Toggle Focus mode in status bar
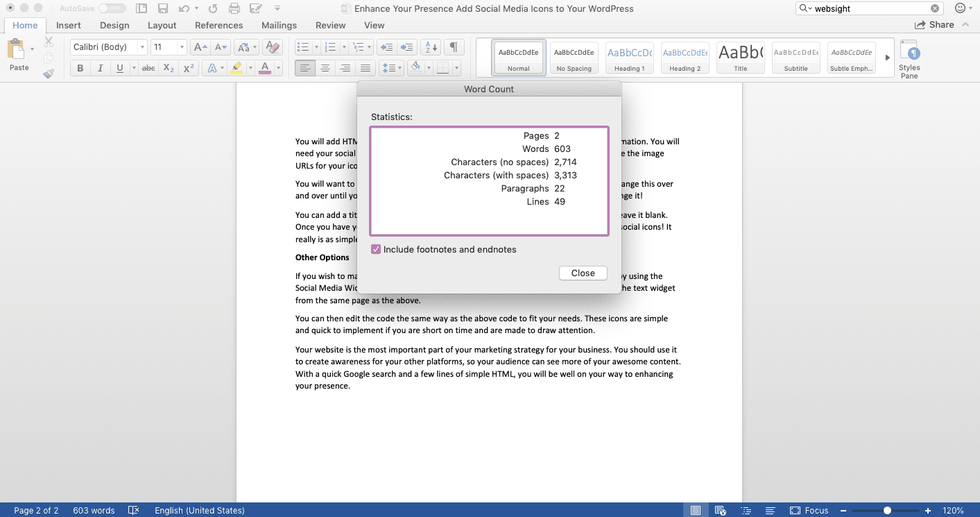Viewport: 980px width, 517px height. pyautogui.click(x=809, y=510)
